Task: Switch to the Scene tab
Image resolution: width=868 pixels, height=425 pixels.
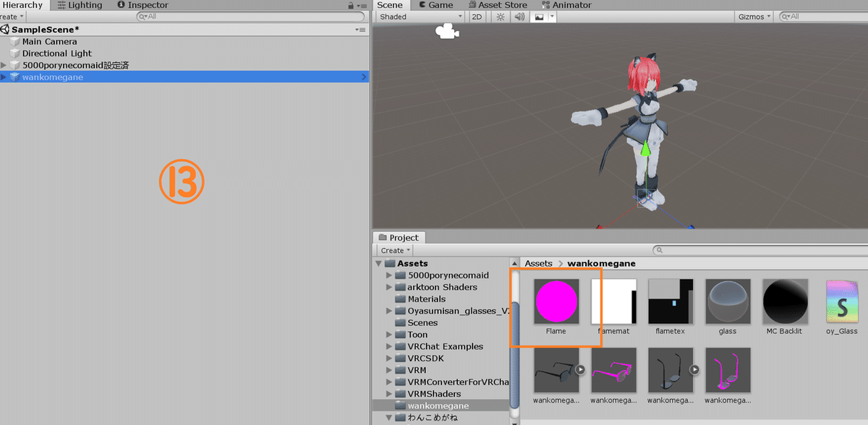Action: point(390,5)
